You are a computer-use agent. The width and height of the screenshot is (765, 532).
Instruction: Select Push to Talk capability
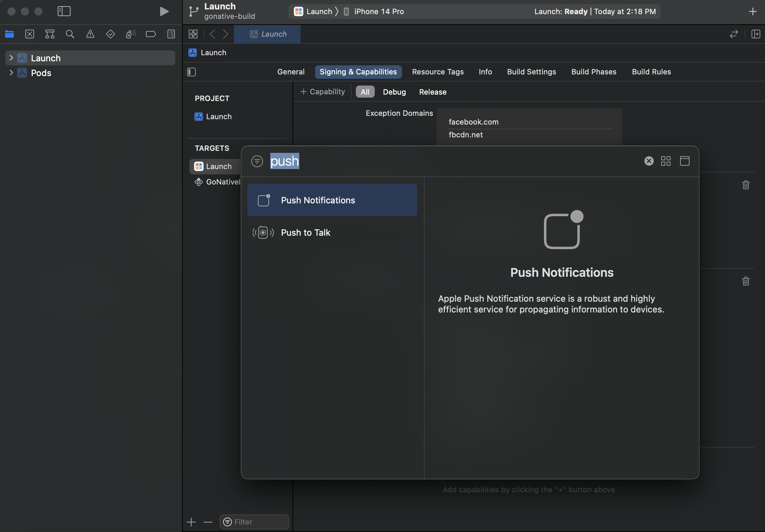(305, 233)
